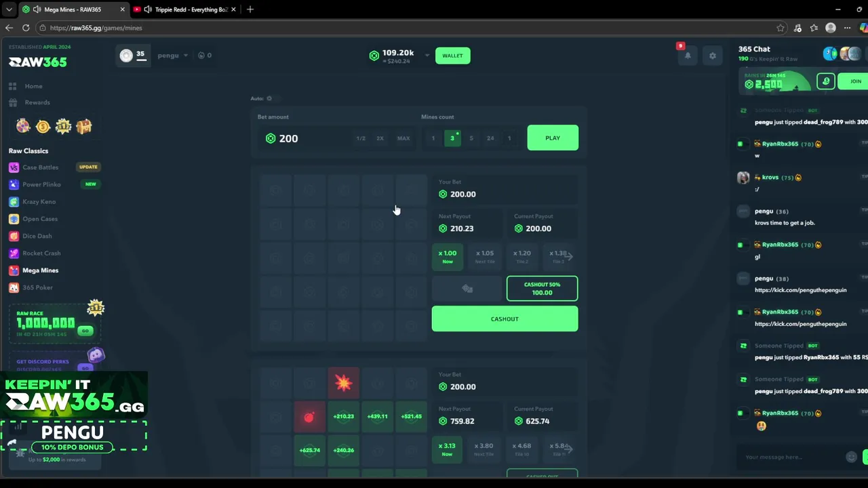Click the spin wheel reward icon

(23, 126)
